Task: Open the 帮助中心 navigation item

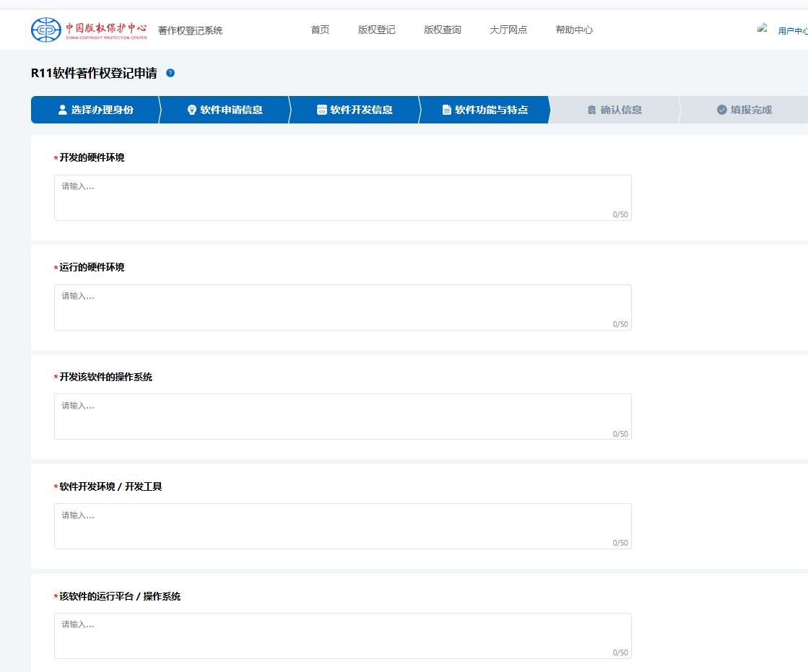Action: pyautogui.click(x=574, y=30)
